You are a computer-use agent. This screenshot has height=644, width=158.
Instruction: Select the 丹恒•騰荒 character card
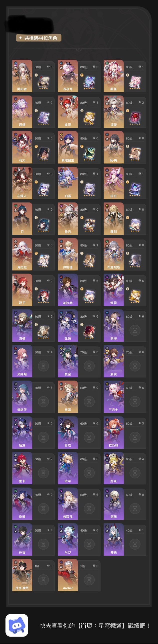33,575
